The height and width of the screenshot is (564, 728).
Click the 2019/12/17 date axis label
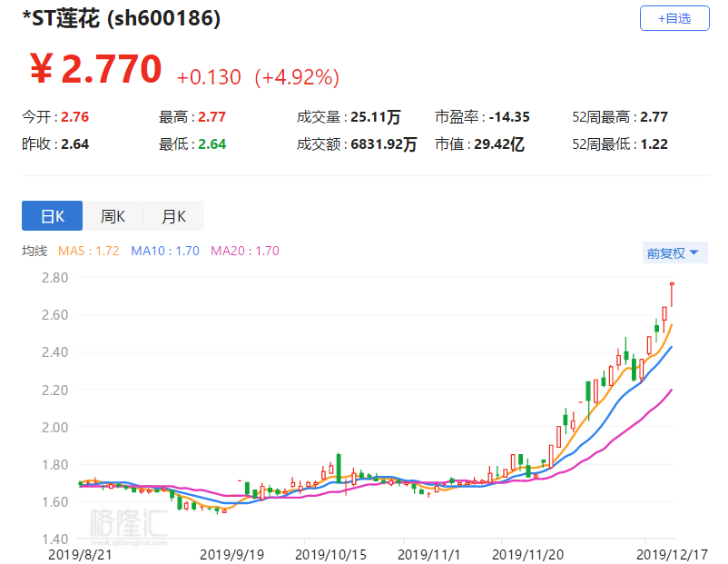[x=672, y=554]
